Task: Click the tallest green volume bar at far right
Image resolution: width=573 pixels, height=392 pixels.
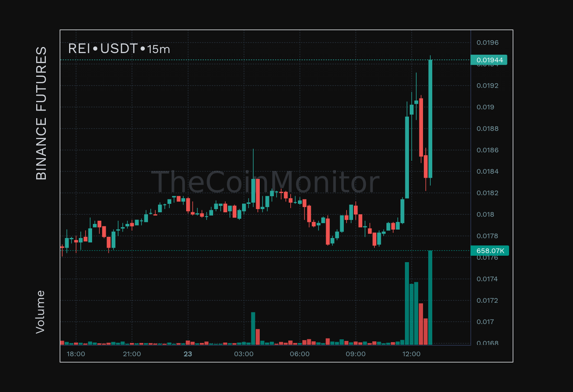Action: (430, 297)
